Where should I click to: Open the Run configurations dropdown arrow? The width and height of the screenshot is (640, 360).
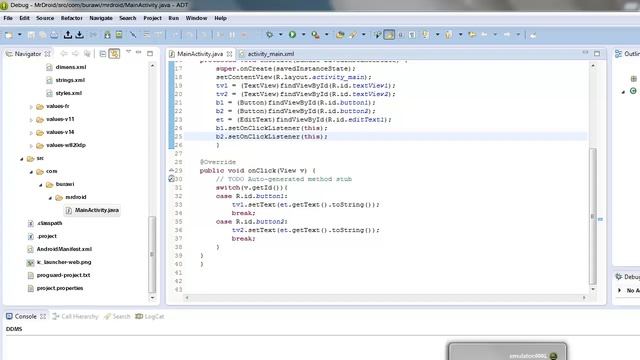pyautogui.click(x=303, y=35)
